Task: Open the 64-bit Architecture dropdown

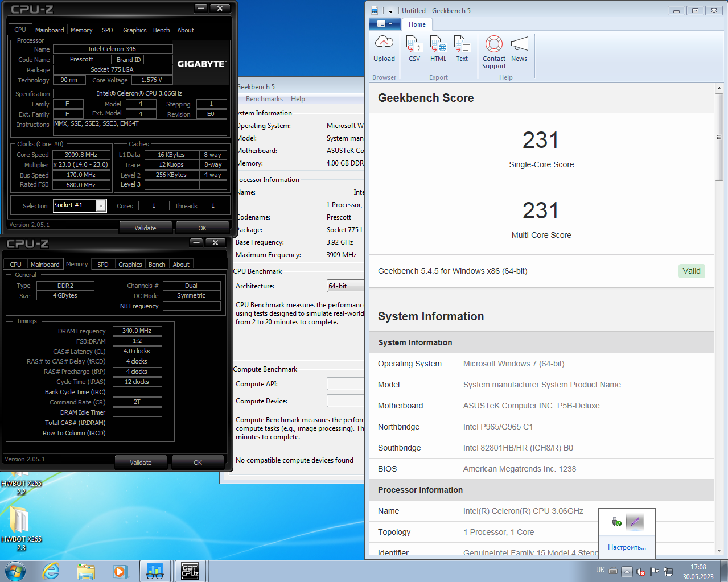Action: pyautogui.click(x=346, y=286)
